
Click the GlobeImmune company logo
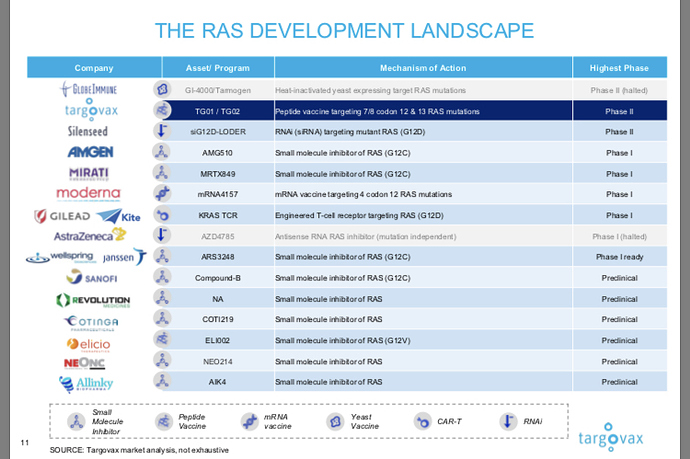tap(88, 89)
